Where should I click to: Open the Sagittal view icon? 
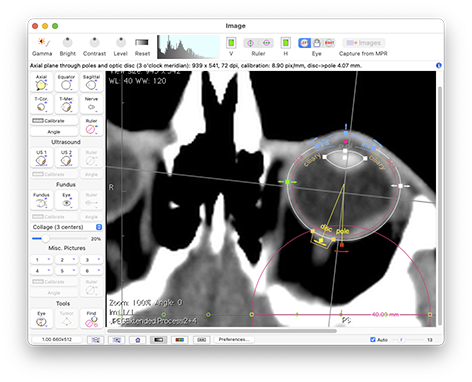point(91,82)
